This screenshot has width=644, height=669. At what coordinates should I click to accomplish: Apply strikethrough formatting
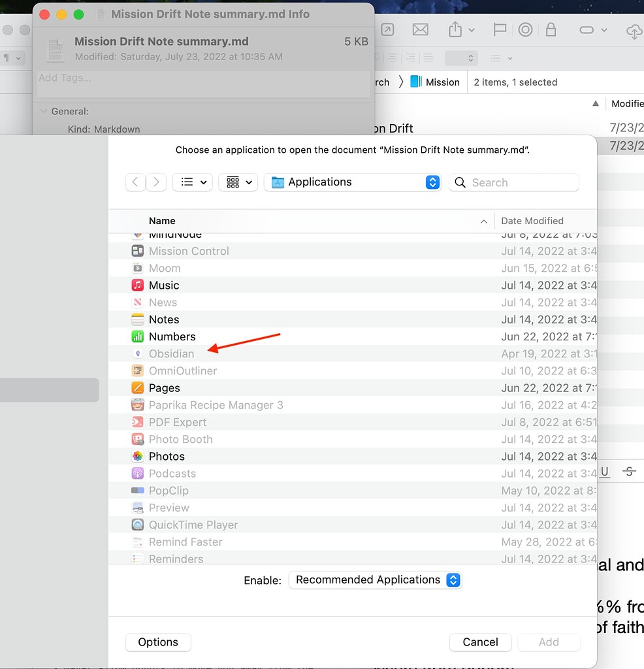pos(629,471)
